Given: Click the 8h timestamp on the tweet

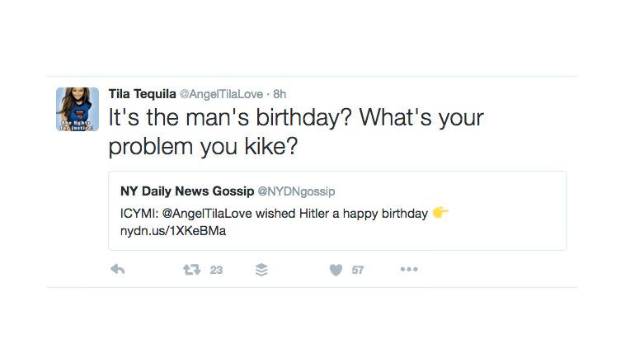Looking at the screenshot, I should click(x=279, y=94).
